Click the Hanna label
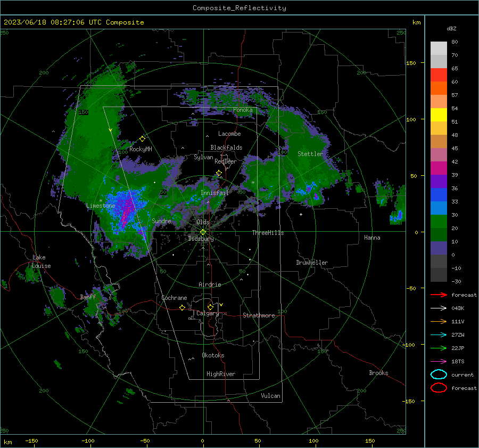The width and height of the screenshot is (479, 448). coord(372,238)
